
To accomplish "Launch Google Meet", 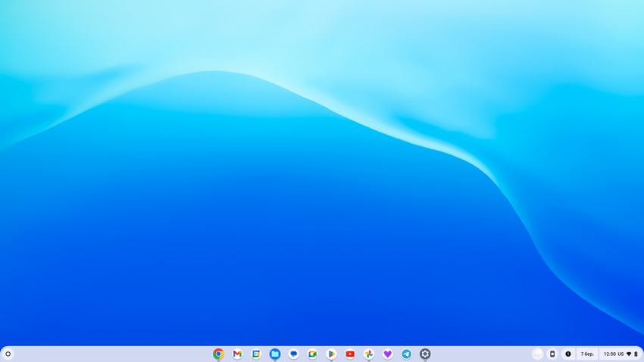I will pos(312,354).
